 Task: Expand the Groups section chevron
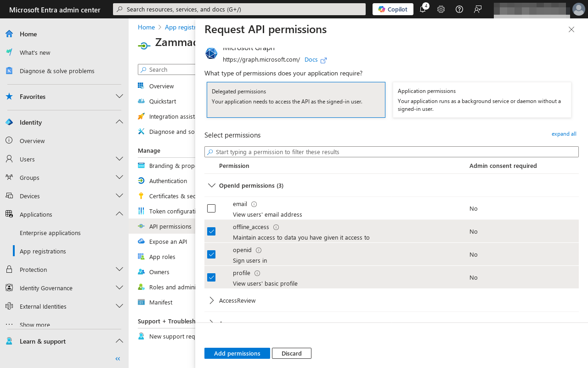[x=119, y=177]
